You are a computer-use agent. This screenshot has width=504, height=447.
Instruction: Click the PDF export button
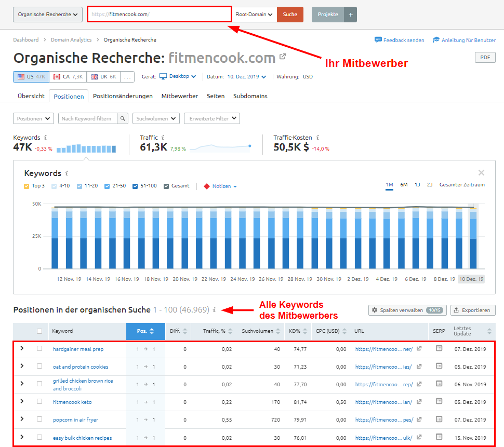(x=485, y=57)
